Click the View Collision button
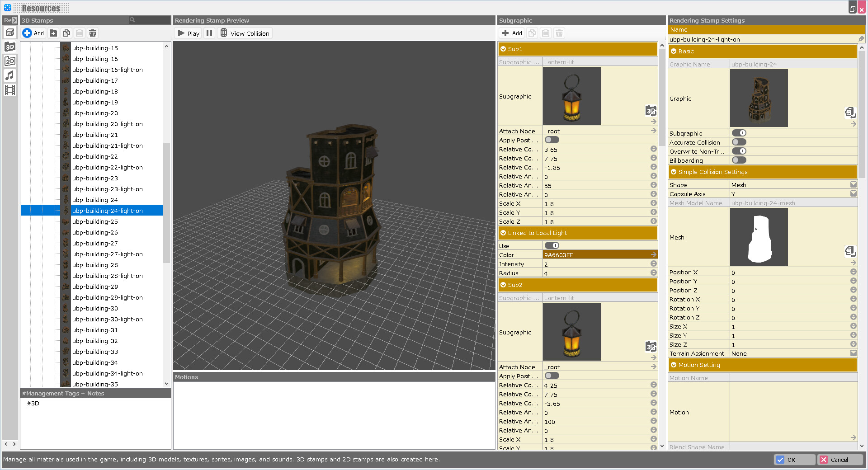Image resolution: width=868 pixels, height=470 pixels. click(245, 33)
